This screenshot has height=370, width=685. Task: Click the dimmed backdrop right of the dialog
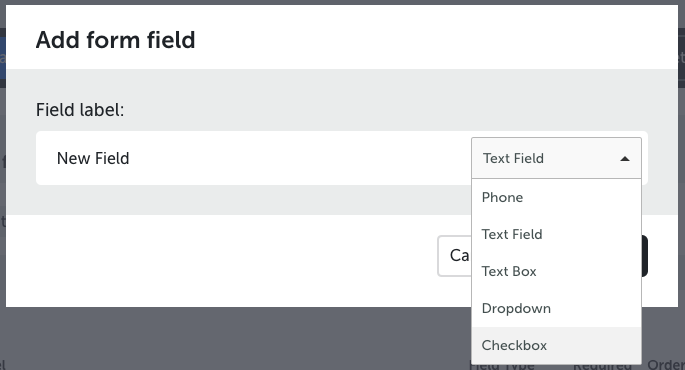(x=682, y=175)
